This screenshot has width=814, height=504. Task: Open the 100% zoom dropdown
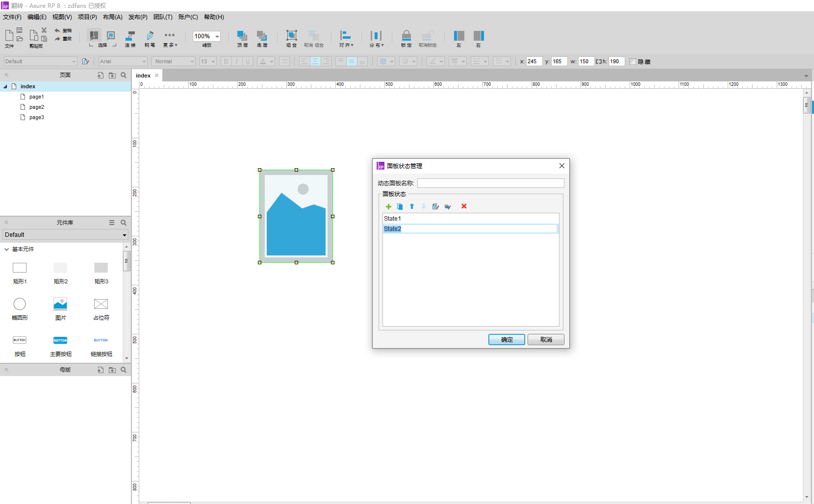[217, 36]
